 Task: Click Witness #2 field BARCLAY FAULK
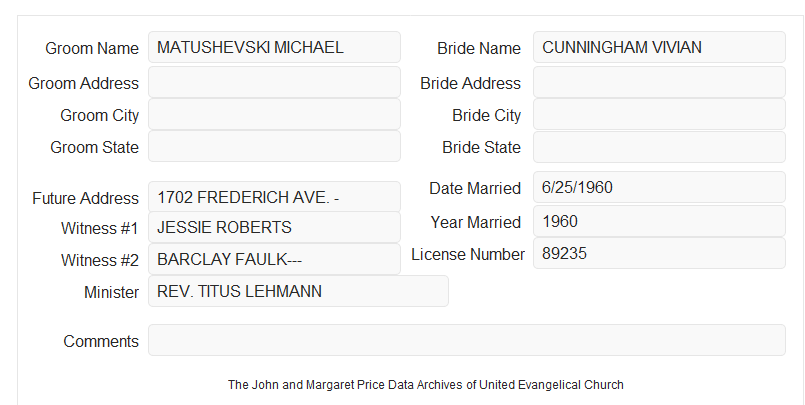[274, 259]
